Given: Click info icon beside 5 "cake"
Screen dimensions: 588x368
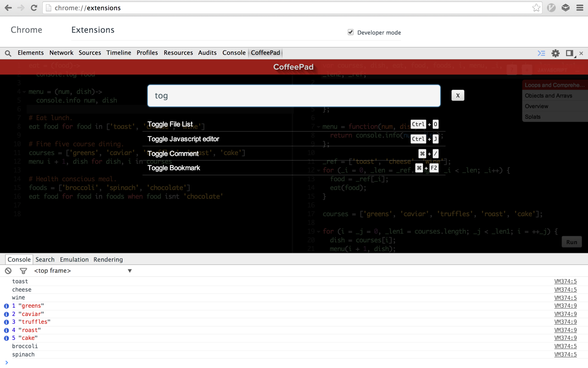Looking at the screenshot, I should (6, 338).
